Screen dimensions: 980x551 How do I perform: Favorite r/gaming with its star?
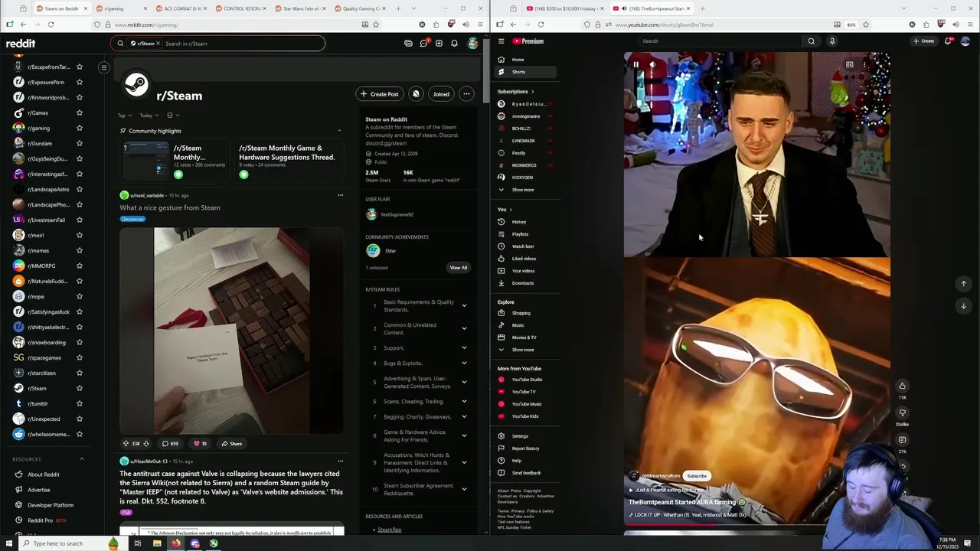pos(79,129)
